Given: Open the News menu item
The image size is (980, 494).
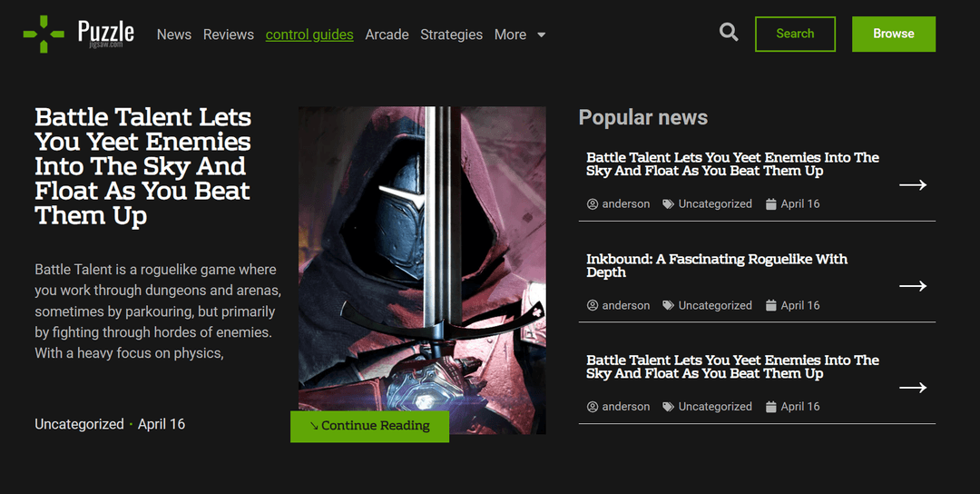Looking at the screenshot, I should [173, 35].
